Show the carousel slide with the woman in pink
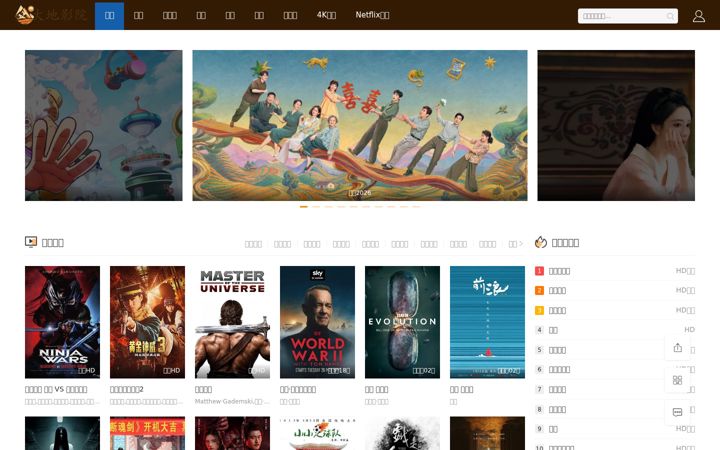The image size is (720, 450). [x=616, y=125]
